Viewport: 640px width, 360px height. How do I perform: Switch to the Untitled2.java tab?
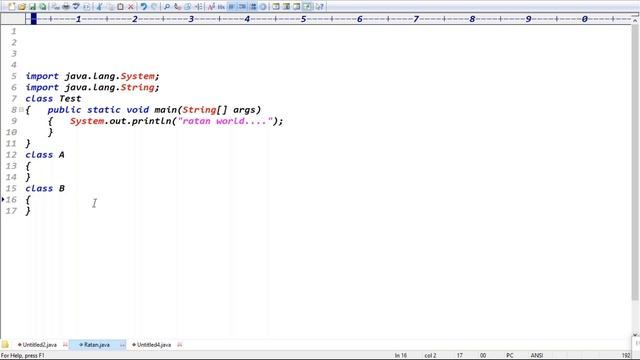[x=40, y=345]
